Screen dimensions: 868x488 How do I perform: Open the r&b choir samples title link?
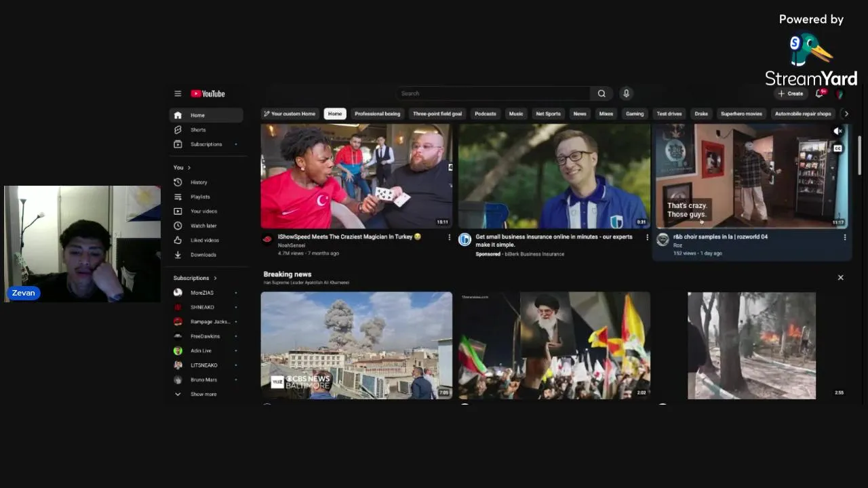[720, 237]
